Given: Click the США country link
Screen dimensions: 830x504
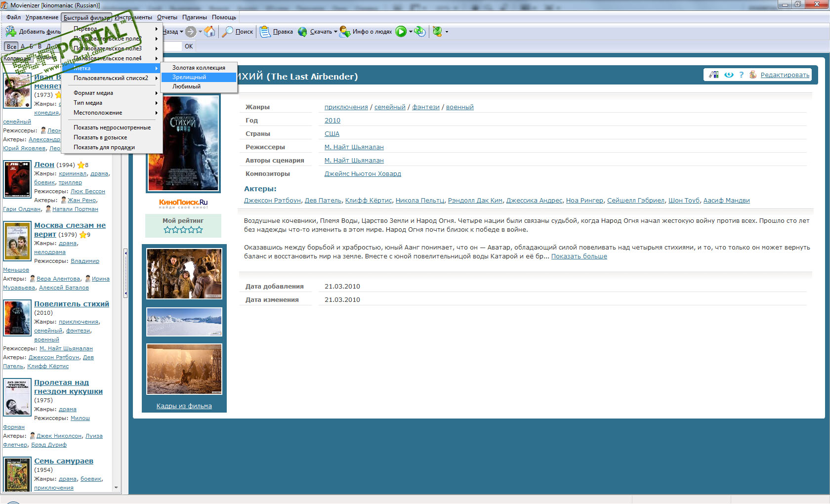Looking at the screenshot, I should (332, 134).
